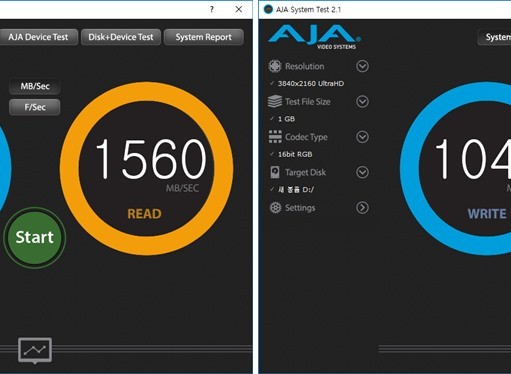
Task: Click the AJA Video Systems logo
Action: tap(314, 37)
